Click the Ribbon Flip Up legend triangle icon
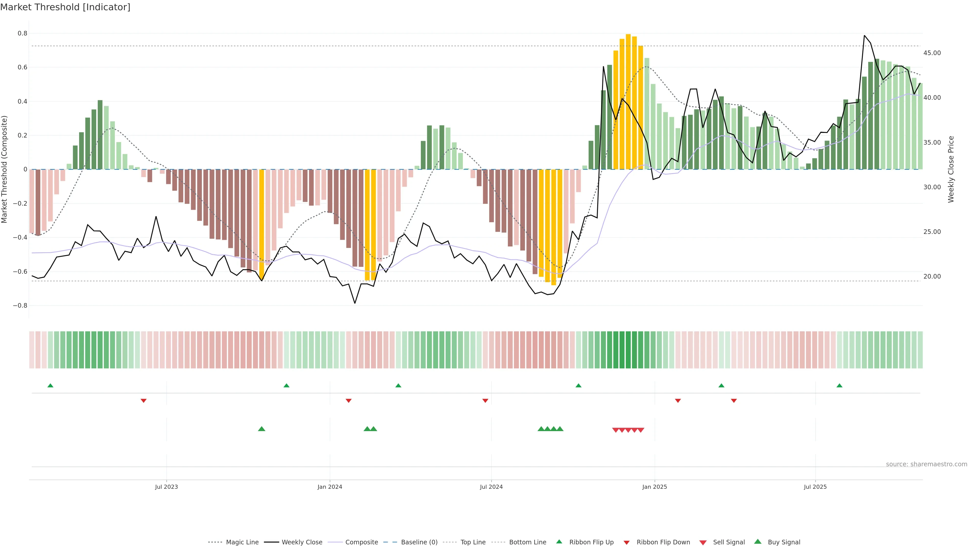This screenshot has height=551, width=980. pyautogui.click(x=559, y=542)
